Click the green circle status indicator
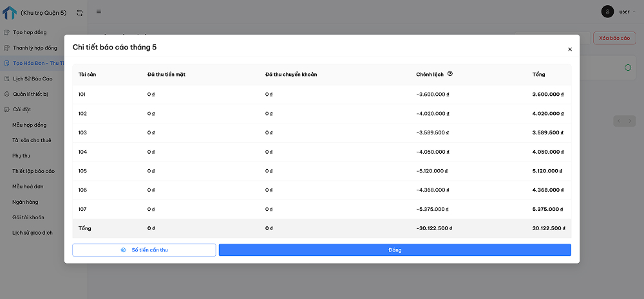This screenshot has width=644, height=299. 627,68
